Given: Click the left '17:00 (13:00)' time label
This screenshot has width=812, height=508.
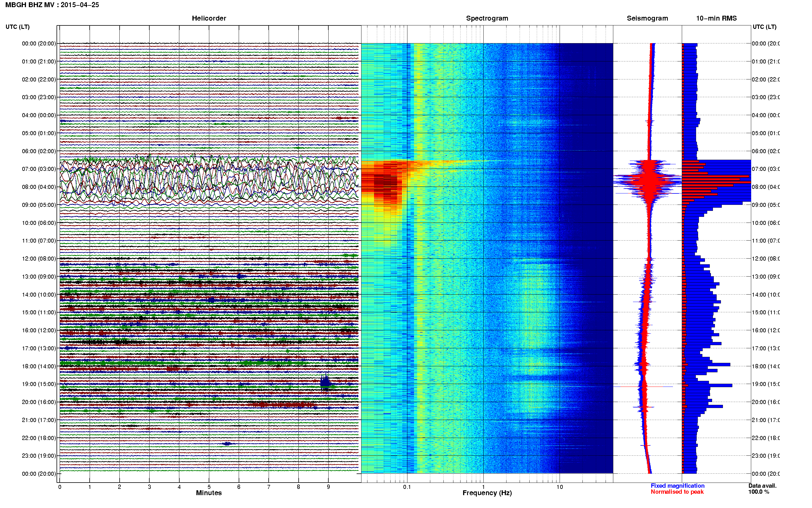Looking at the screenshot, I should (39, 348).
